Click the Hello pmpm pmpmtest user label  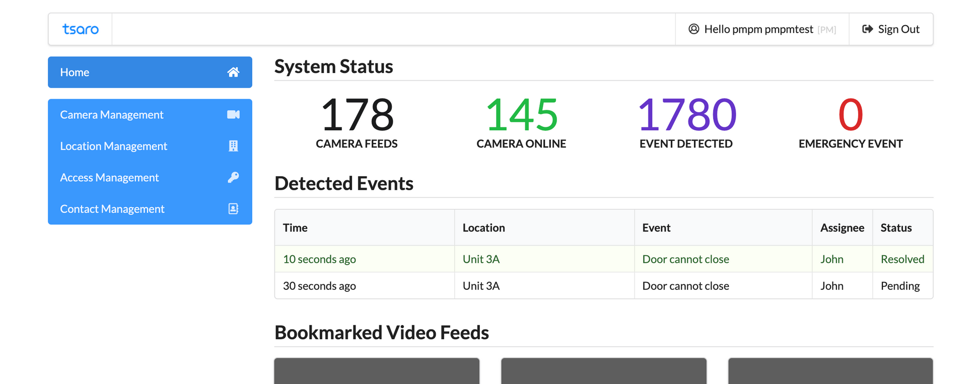click(758, 29)
